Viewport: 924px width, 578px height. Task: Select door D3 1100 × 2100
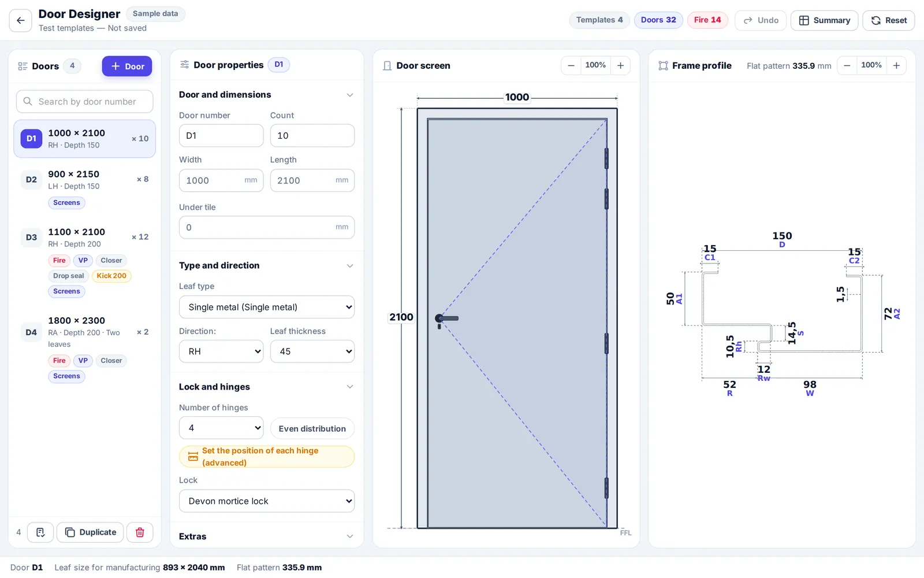pyautogui.click(x=85, y=261)
